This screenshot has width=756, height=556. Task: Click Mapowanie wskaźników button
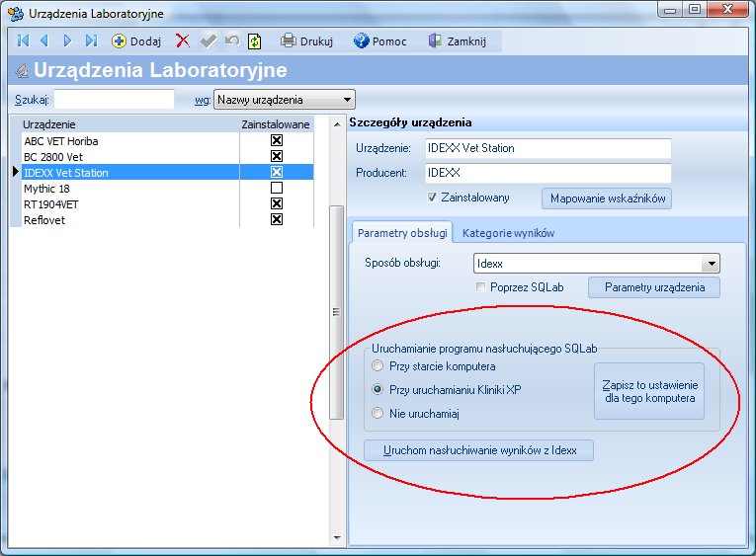click(x=607, y=199)
